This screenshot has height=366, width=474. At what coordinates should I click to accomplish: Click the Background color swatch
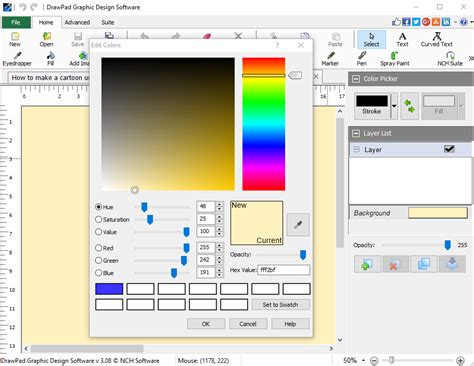point(438,213)
